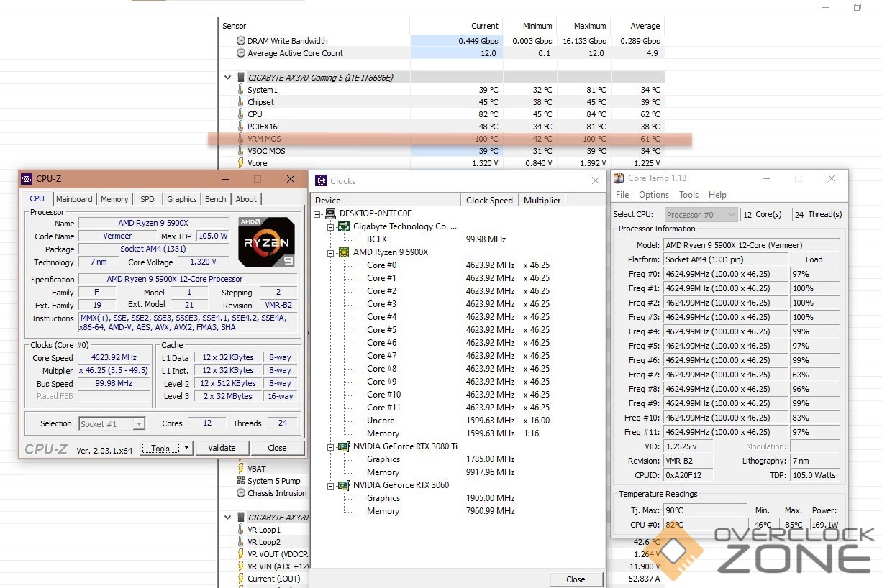Open the Graphics tab in CPU-Z
This screenshot has width=882, height=588.
[182, 199]
